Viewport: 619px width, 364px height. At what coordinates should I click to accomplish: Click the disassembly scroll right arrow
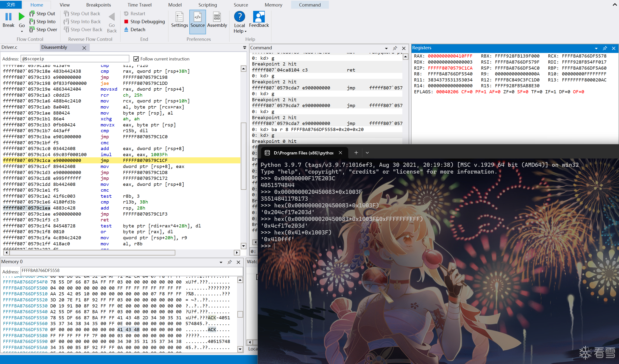[237, 253]
